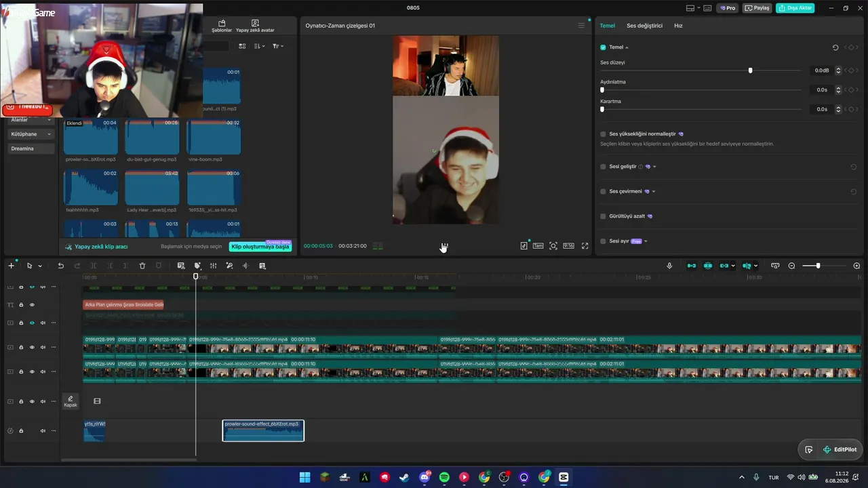Collapse the Temel section with its arrow
This screenshot has height=488, width=868.
coord(627,47)
